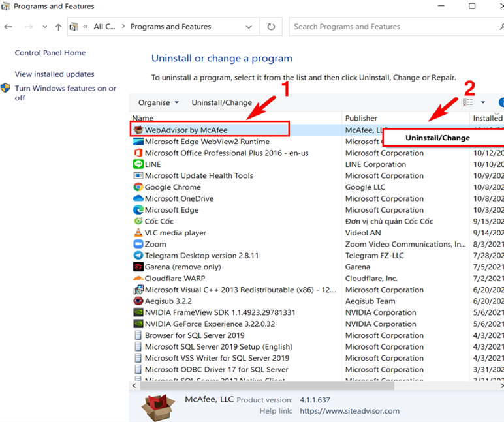The height and width of the screenshot is (422, 504).
Task: Click the Programs and Features breadcrumb
Action: (x=170, y=27)
